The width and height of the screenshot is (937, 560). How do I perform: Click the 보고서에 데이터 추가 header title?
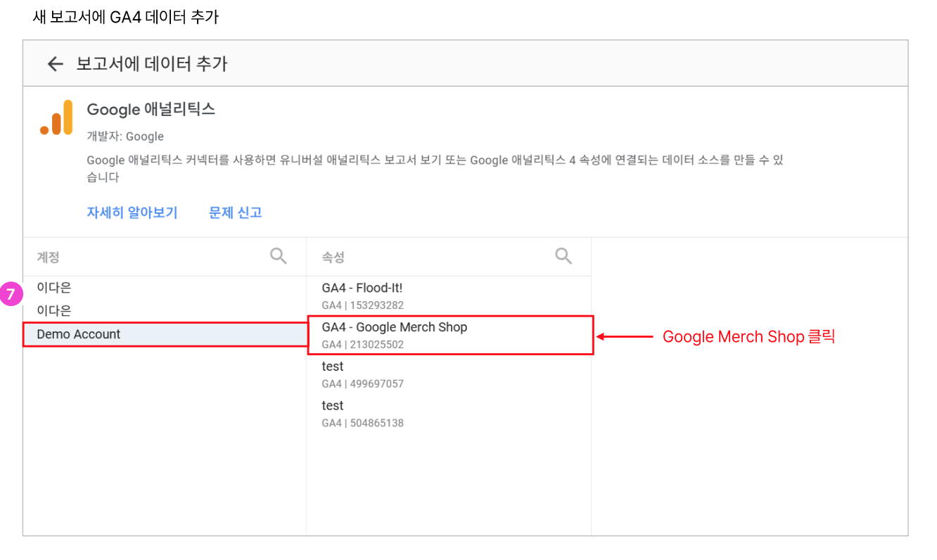click(x=152, y=64)
